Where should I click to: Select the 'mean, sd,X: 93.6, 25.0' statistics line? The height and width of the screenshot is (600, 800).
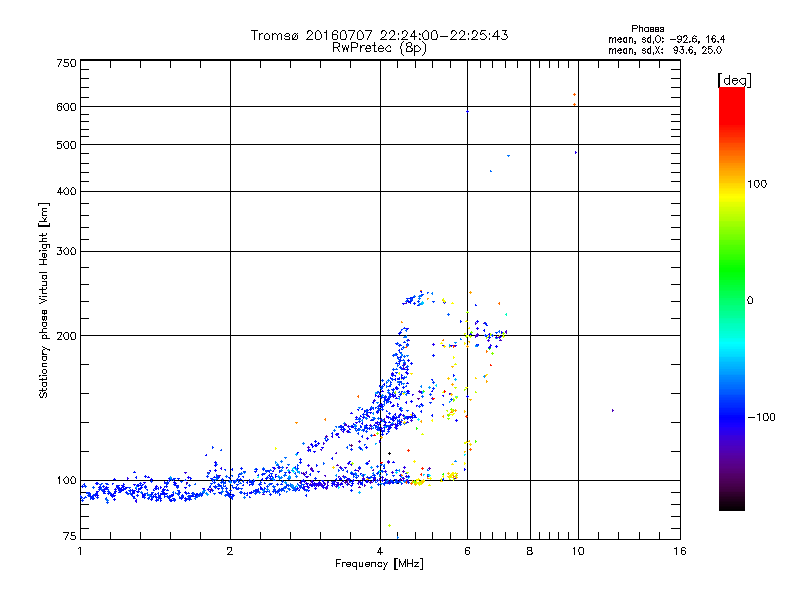[665, 50]
